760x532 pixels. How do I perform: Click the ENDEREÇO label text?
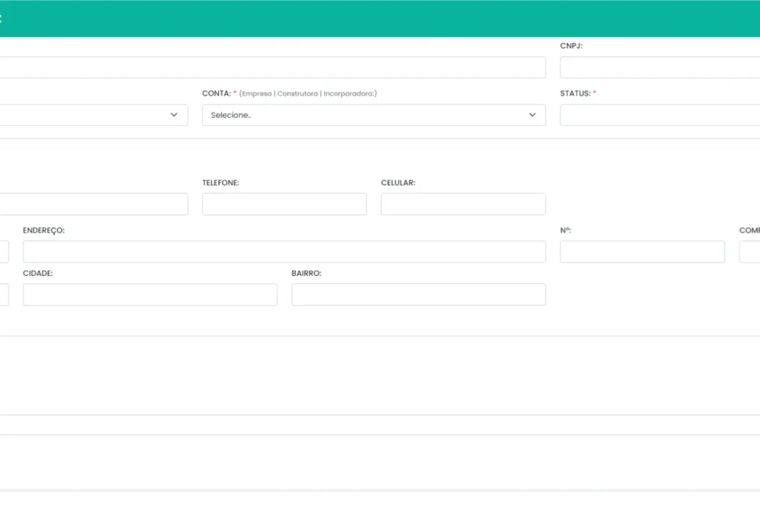[x=43, y=230]
